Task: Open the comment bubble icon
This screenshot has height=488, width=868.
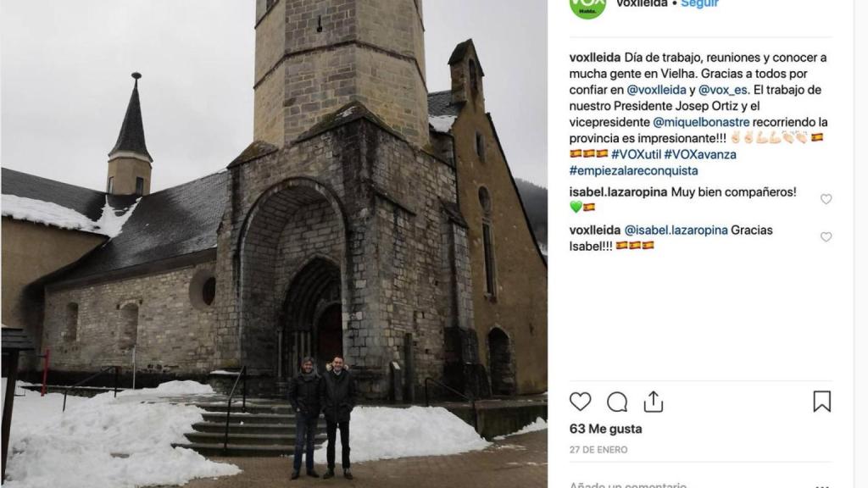Action: 617,402
